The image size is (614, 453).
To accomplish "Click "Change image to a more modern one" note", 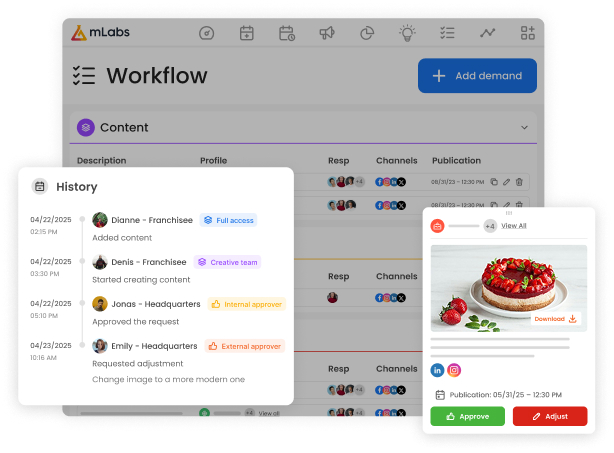I will pyautogui.click(x=168, y=379).
